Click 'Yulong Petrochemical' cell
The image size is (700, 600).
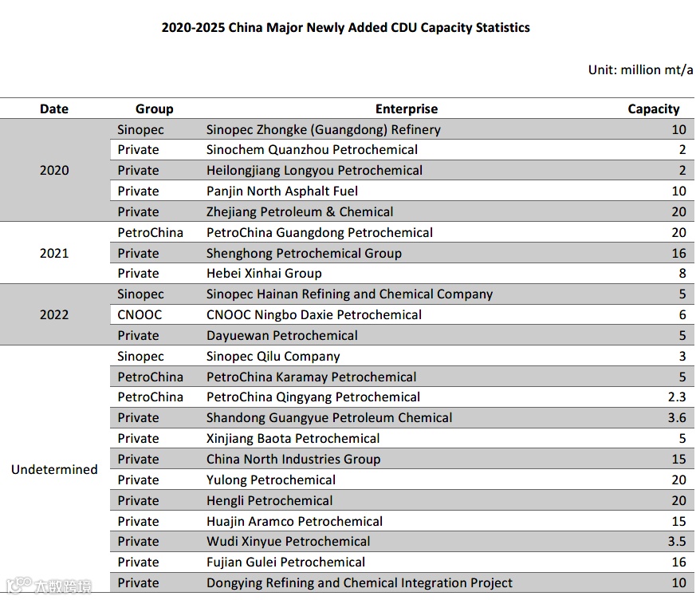click(270, 480)
